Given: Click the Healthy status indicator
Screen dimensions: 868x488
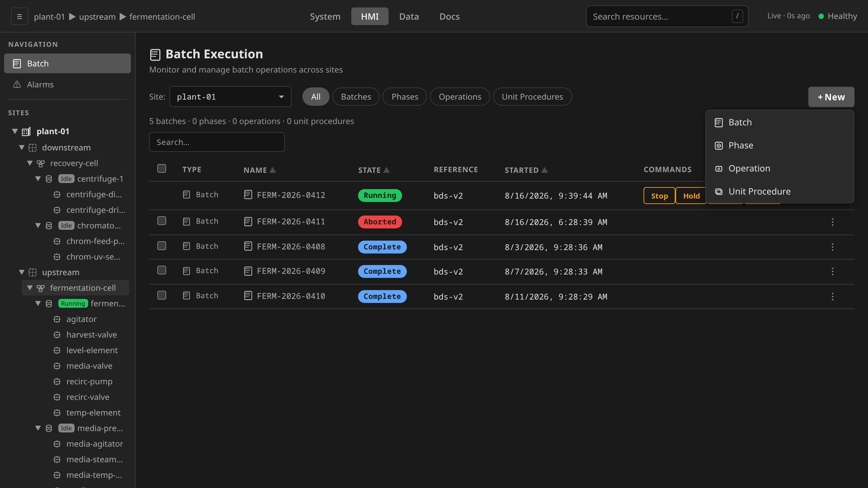Looking at the screenshot, I should pos(838,16).
